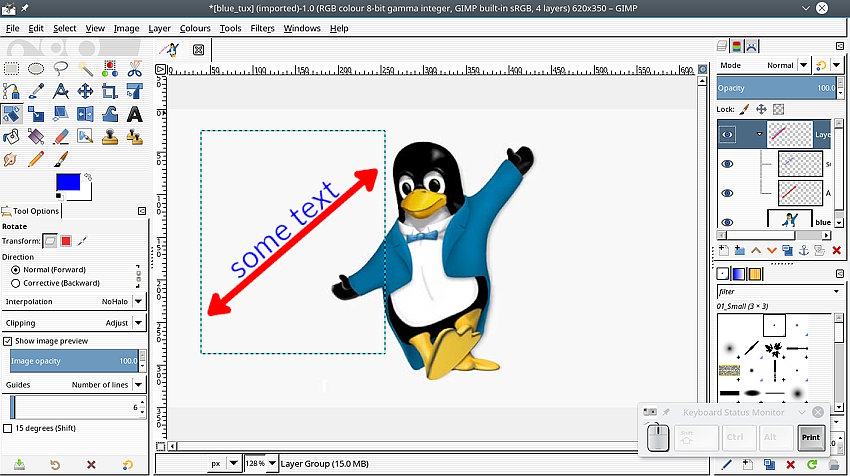850x476 pixels.
Task: Click the layer Opacity slider
Action: pyautogui.click(x=777, y=88)
